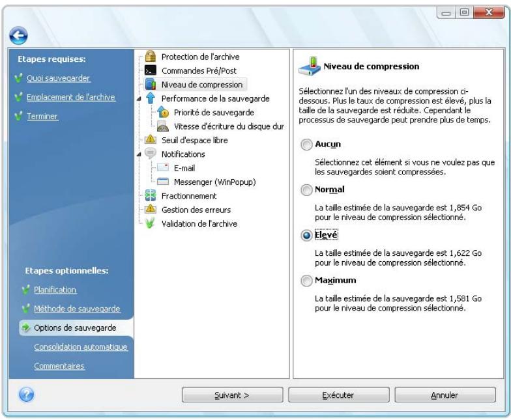This screenshot has width=511, height=420.
Task: Click the green arrow beside Options de sauvegarde
Action: pos(26,327)
